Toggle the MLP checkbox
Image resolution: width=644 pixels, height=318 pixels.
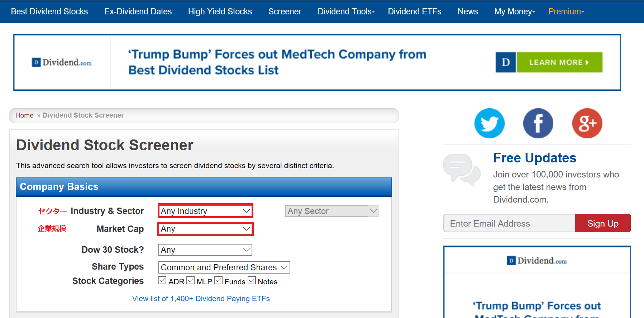point(190,280)
